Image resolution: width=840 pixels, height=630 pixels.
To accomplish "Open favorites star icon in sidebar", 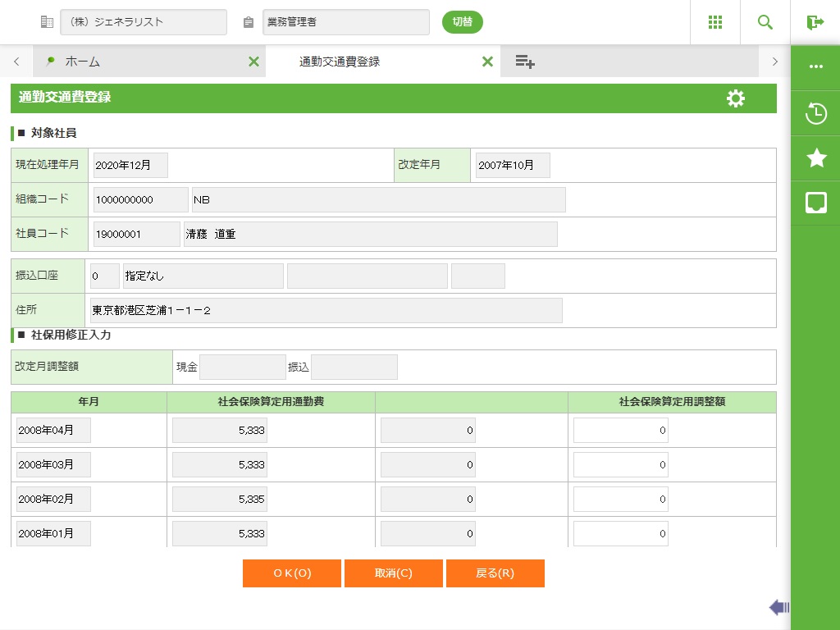I will point(815,158).
